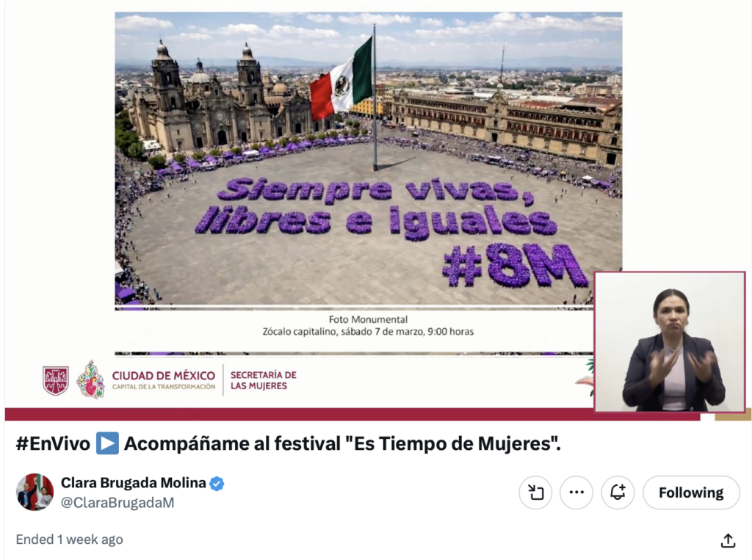Open the #EnVivo hashtag
752x560 pixels.
coord(53,443)
